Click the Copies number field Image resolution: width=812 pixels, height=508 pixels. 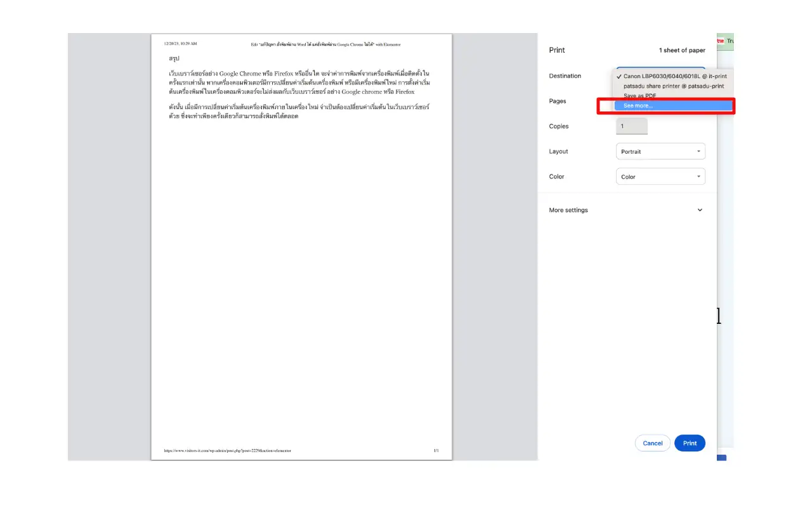631,126
